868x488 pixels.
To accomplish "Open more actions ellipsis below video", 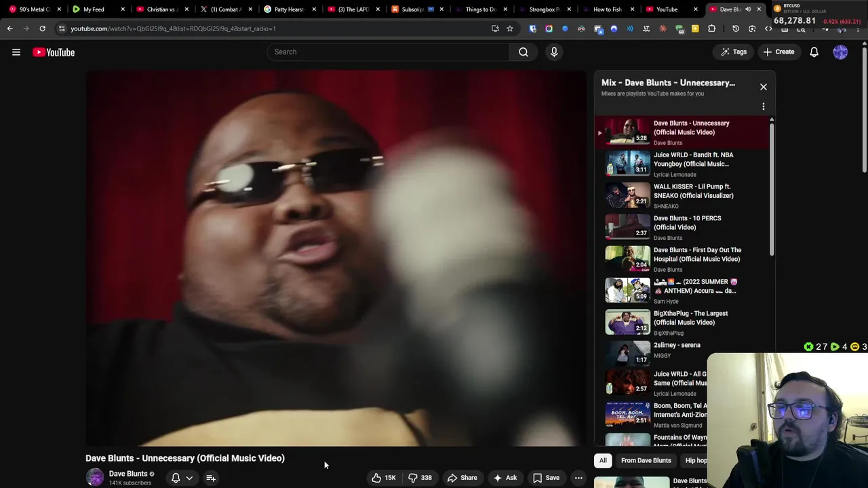I will click(578, 478).
